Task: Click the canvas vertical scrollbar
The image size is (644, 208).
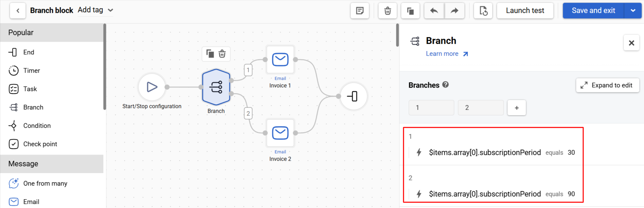Action: (x=397, y=35)
